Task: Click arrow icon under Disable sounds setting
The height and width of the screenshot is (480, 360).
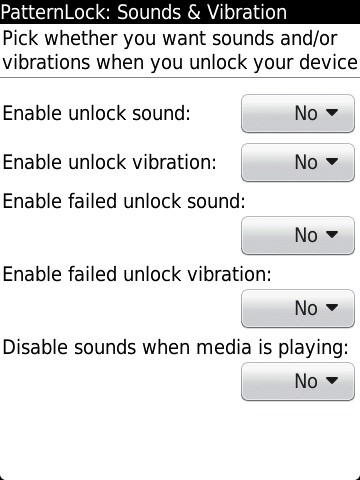Action: click(332, 381)
